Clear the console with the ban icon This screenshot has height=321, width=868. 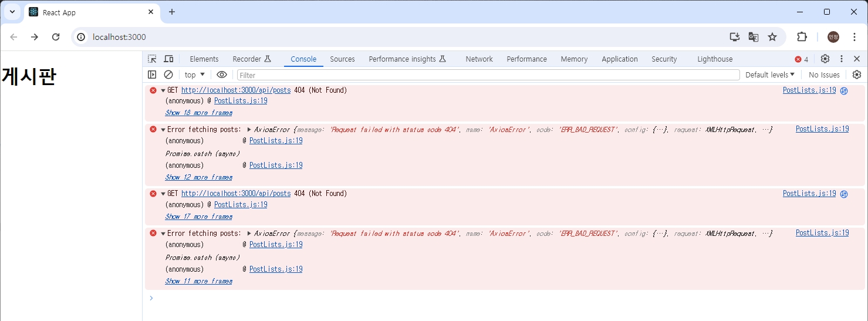coord(168,75)
